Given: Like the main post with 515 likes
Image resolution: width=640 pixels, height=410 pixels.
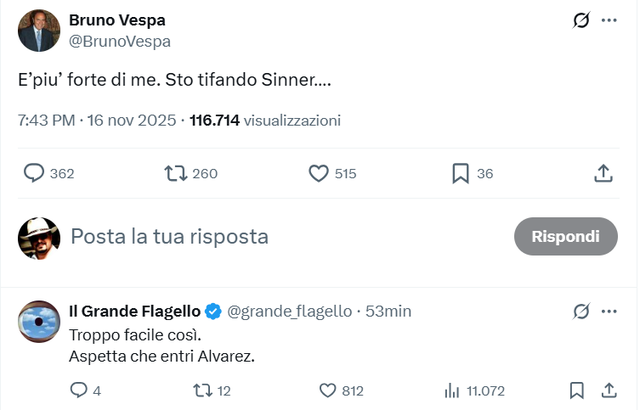Looking at the screenshot, I should [319, 173].
